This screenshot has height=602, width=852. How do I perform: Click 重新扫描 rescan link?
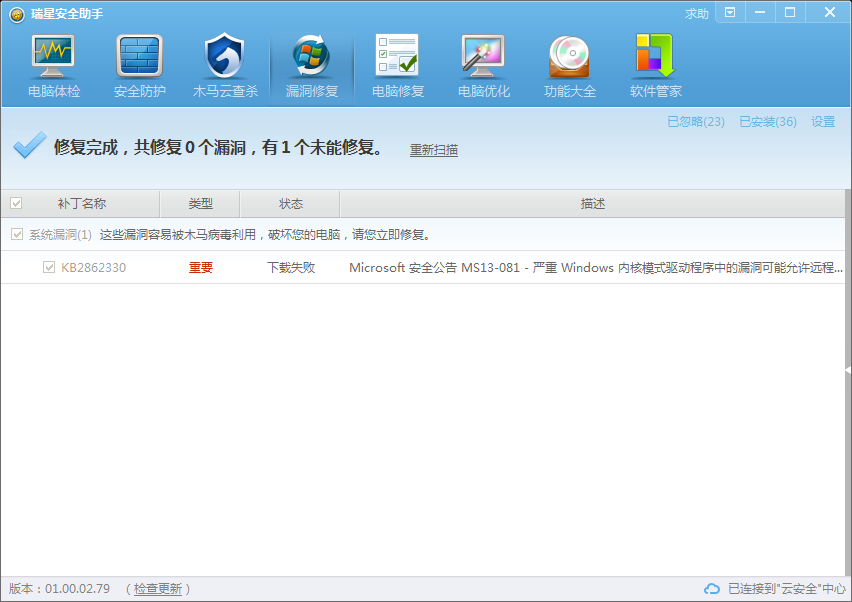click(434, 150)
